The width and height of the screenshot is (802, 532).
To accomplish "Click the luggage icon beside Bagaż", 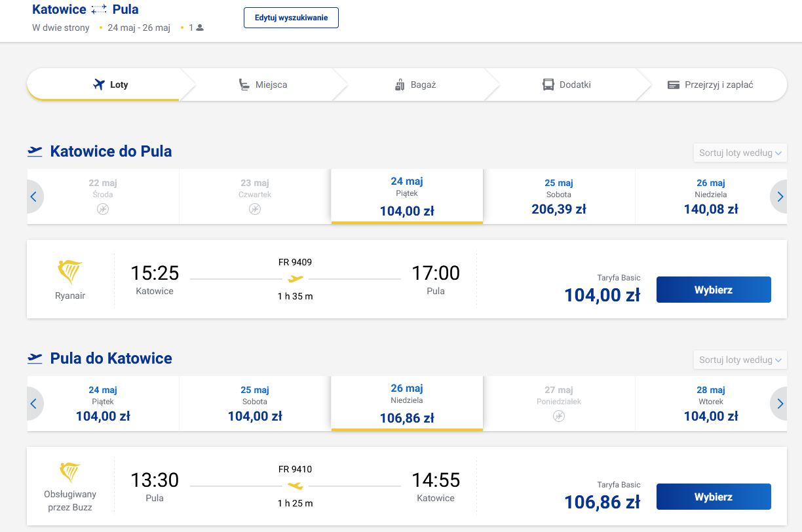I will (400, 85).
